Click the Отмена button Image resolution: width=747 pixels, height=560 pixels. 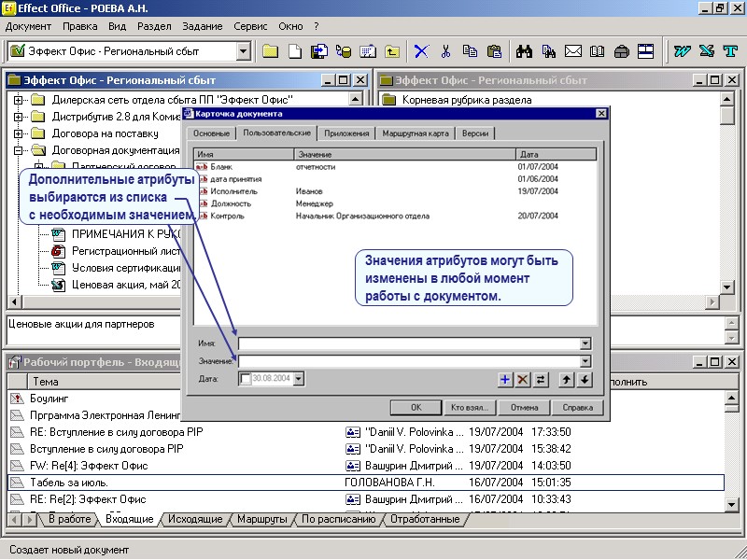[x=524, y=408]
